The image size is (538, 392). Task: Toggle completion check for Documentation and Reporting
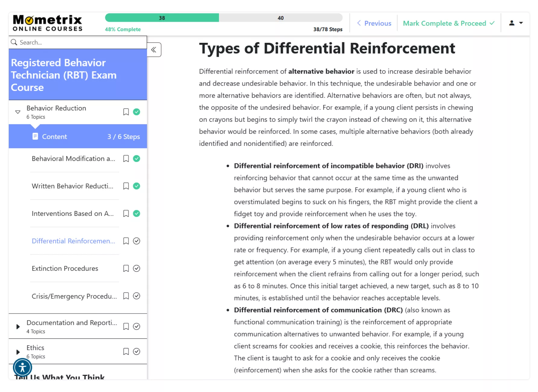(x=137, y=327)
